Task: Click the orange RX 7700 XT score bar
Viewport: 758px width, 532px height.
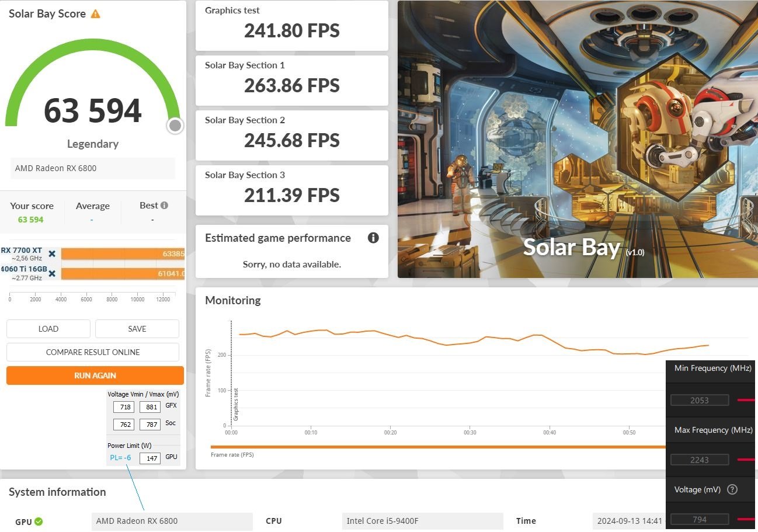Action: coord(123,253)
